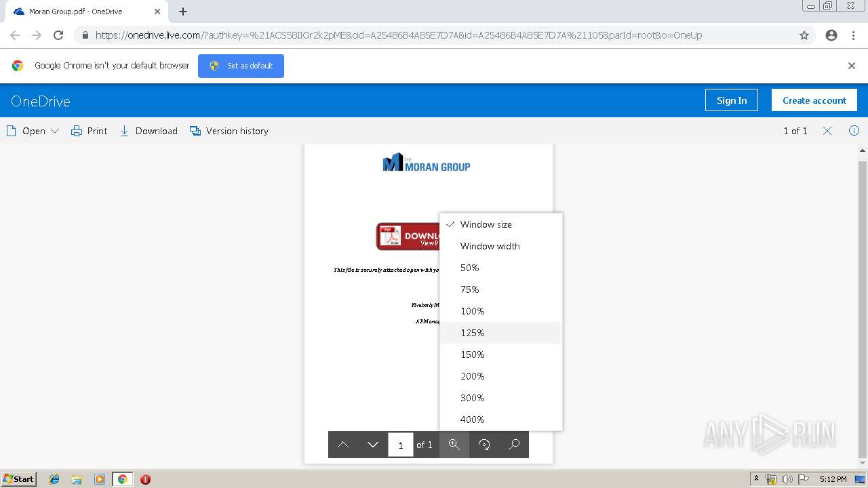Open the find-in-document search
The width and height of the screenshot is (868, 488).
[514, 445]
